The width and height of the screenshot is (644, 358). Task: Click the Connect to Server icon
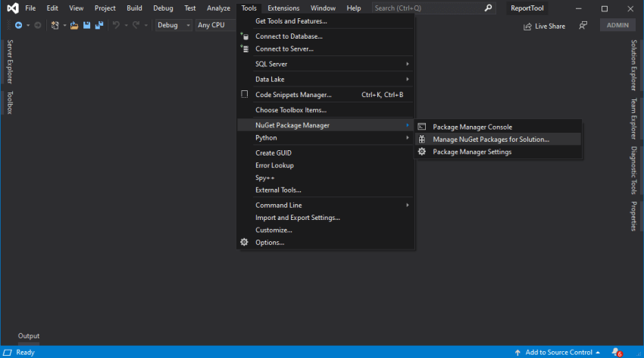[245, 49]
